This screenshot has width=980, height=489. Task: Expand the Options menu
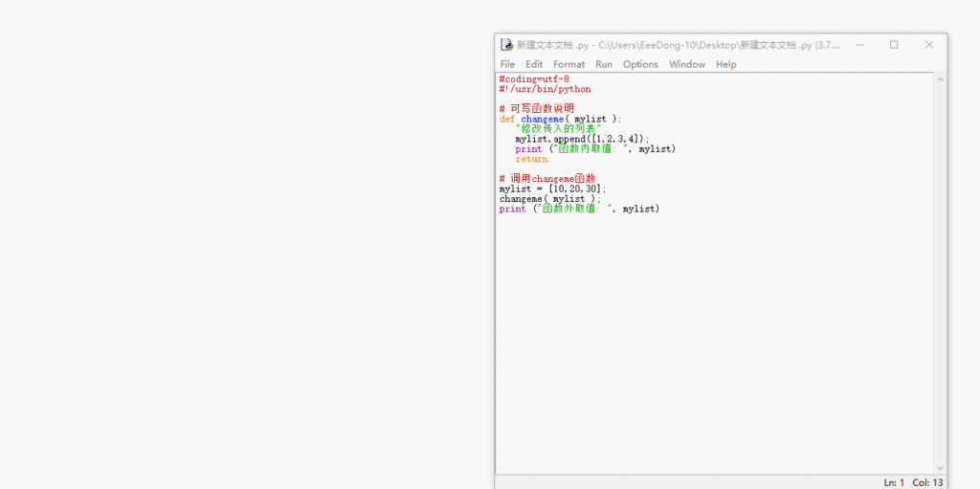pyautogui.click(x=640, y=64)
